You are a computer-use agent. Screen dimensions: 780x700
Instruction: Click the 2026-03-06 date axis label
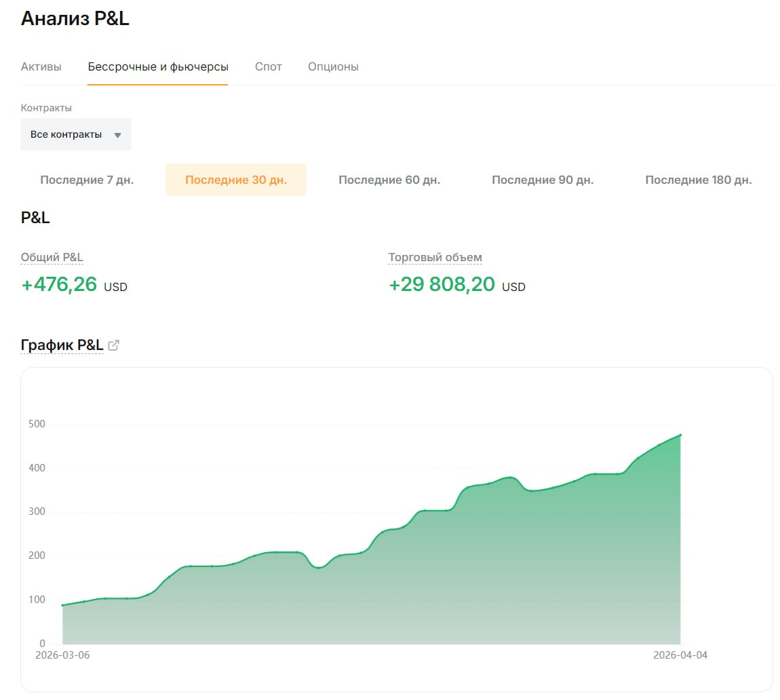pyautogui.click(x=62, y=655)
